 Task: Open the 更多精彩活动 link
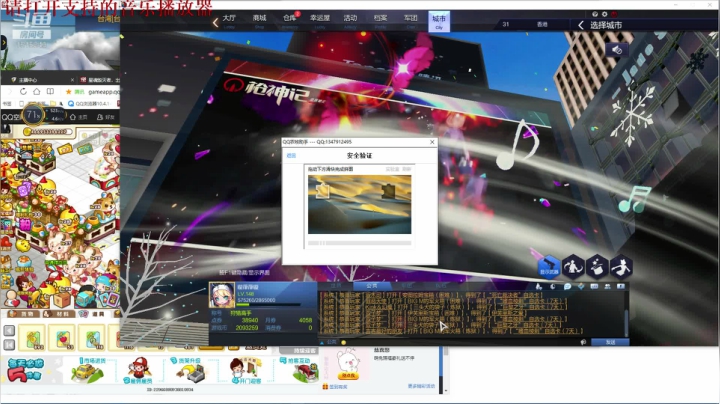421,386
